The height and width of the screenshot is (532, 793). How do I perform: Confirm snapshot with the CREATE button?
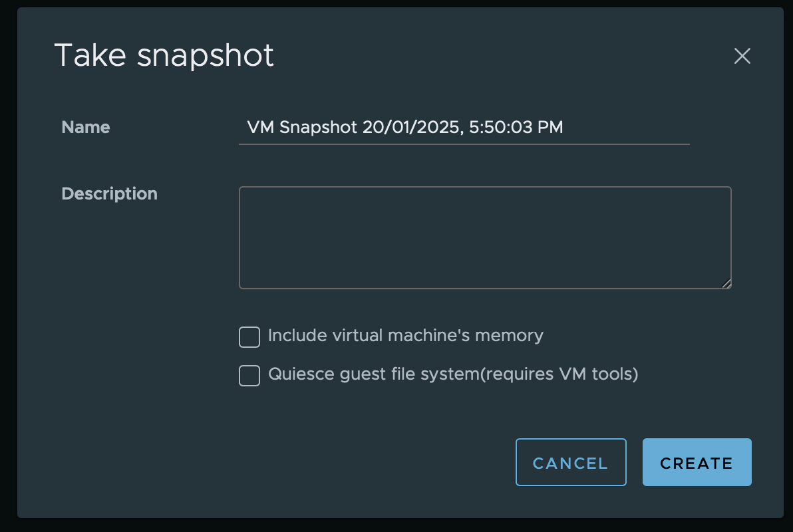click(697, 462)
